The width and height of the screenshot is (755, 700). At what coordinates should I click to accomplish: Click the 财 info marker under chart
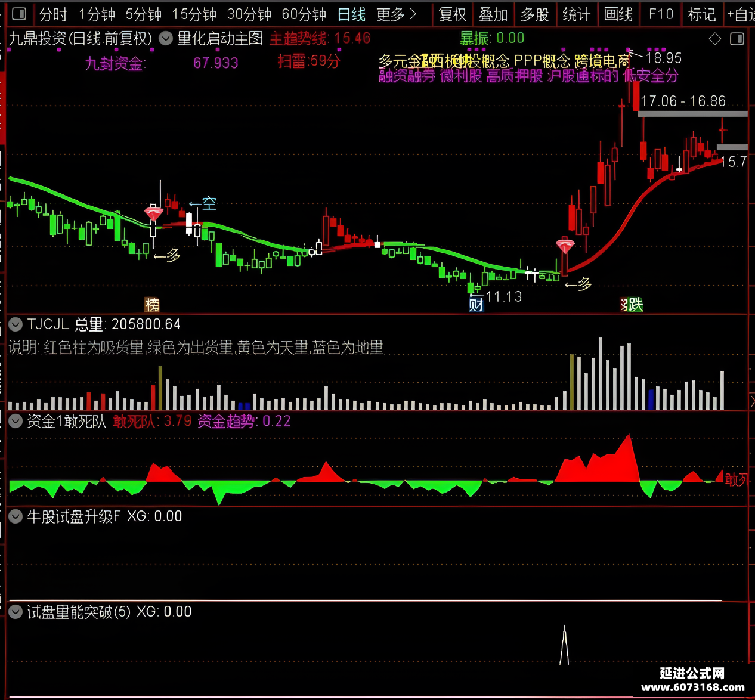(476, 305)
